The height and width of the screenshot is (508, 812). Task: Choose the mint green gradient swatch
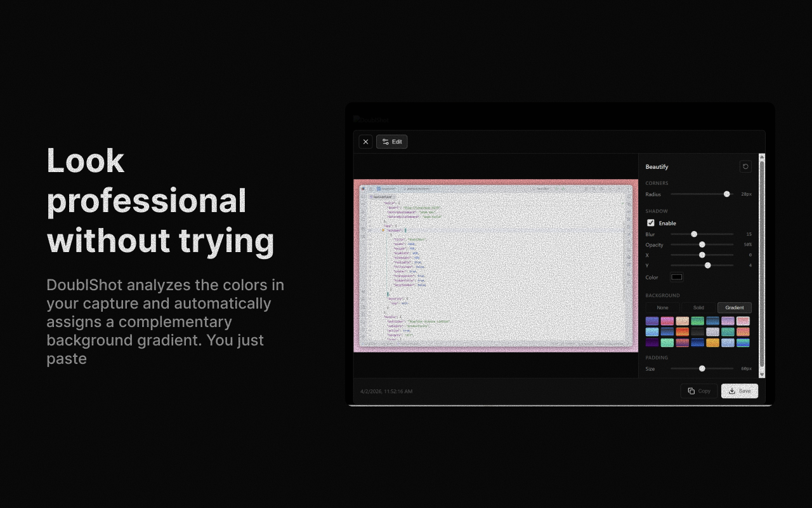(667, 343)
